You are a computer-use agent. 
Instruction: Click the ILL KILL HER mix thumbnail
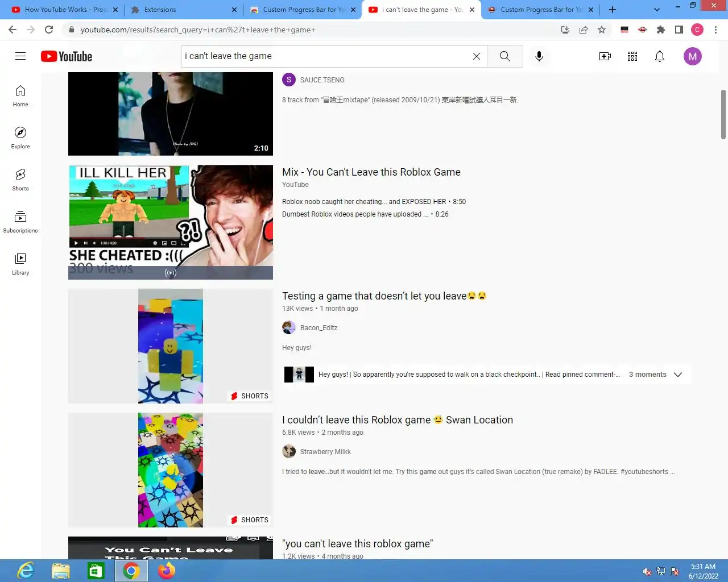tap(171, 222)
